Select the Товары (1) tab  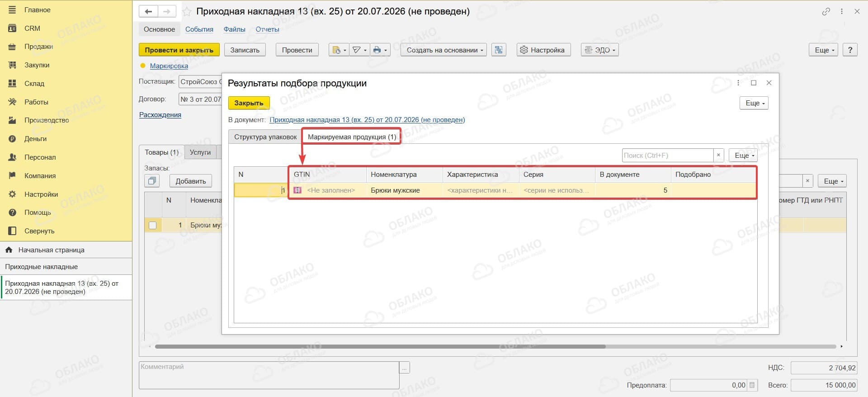click(x=161, y=152)
